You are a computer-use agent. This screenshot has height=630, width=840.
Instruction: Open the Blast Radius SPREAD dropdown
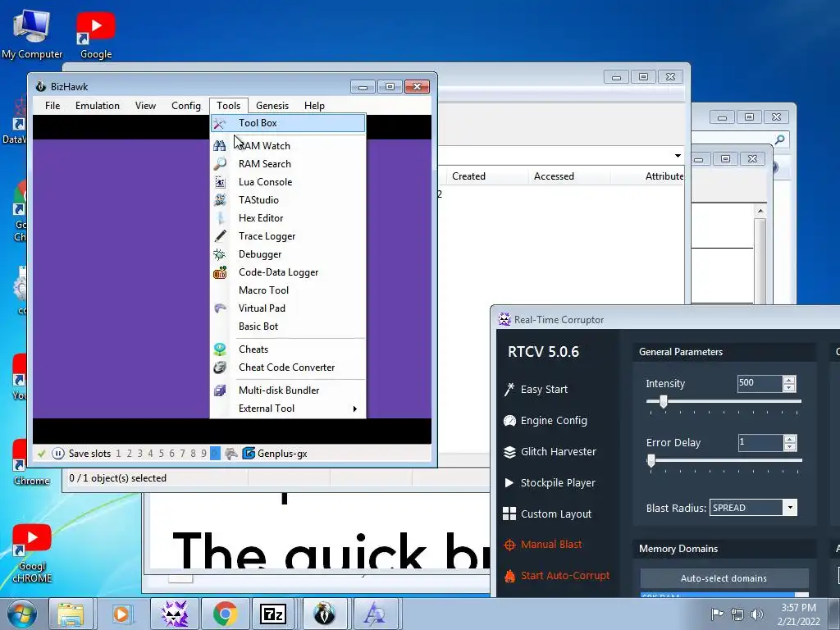(x=790, y=508)
